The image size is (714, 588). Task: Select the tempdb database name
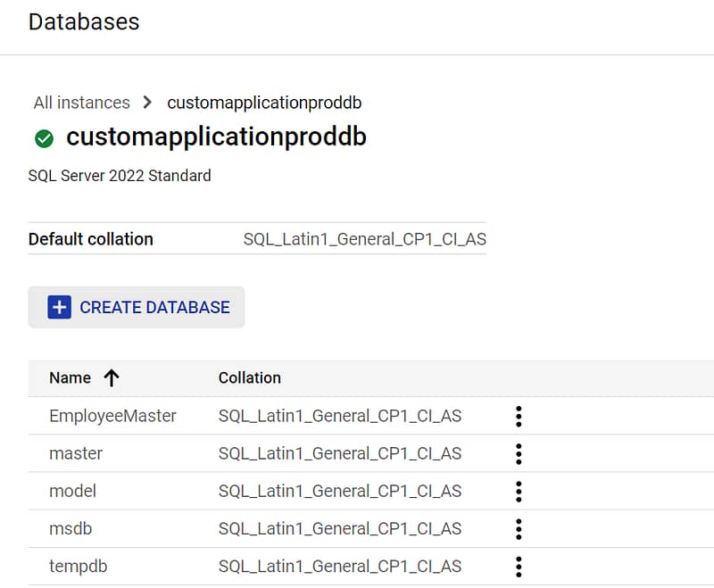click(x=78, y=567)
